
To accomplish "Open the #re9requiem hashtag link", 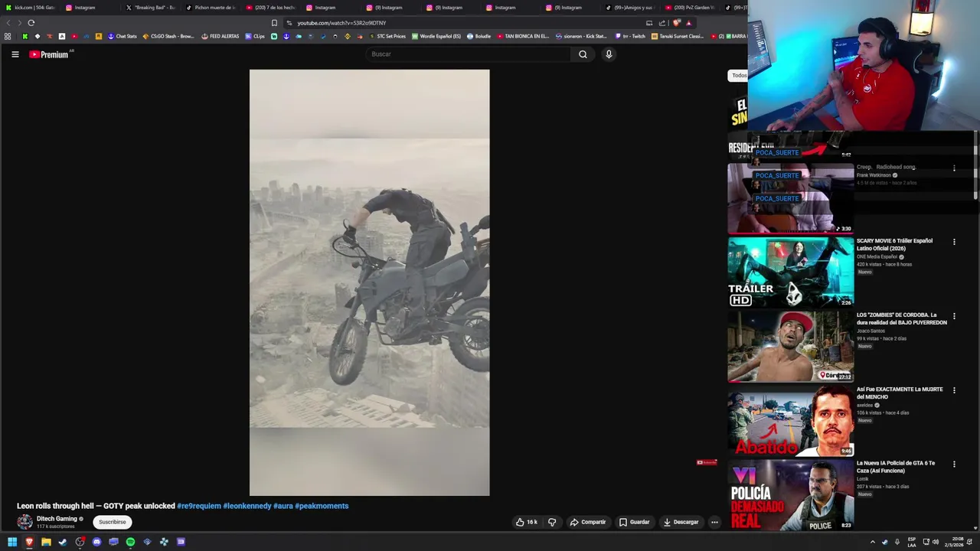I will pyautogui.click(x=199, y=506).
